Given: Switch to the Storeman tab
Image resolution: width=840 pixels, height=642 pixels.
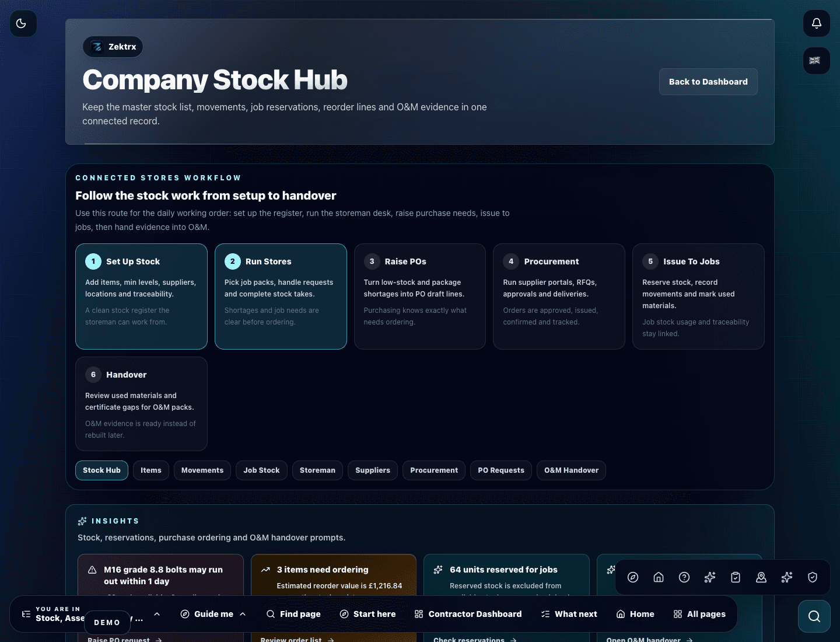Looking at the screenshot, I should click(x=317, y=470).
